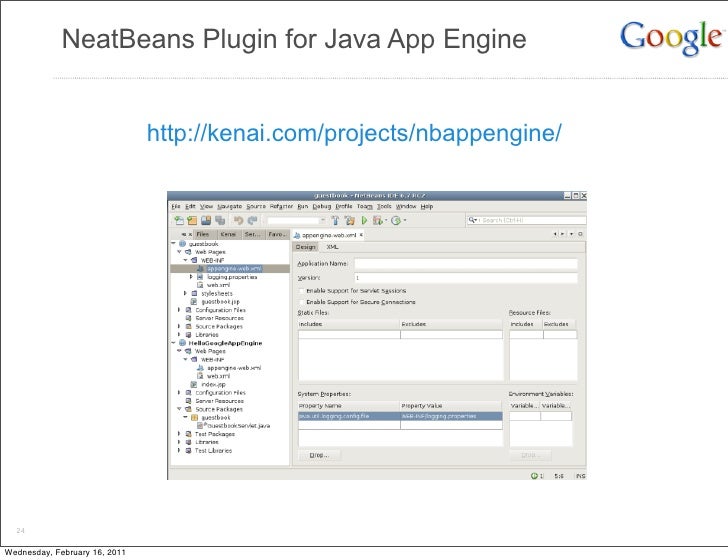Click the Version input field
This screenshot has width=728, height=560.
(466, 278)
